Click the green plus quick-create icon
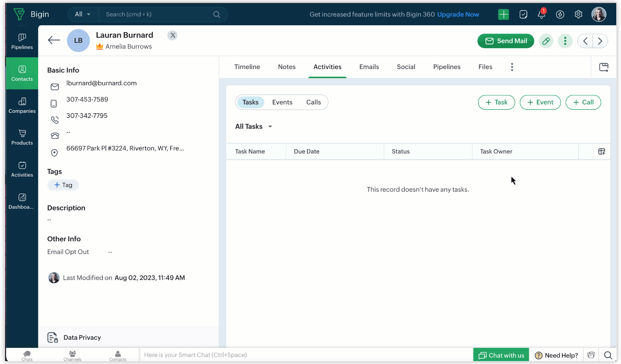Viewport: 621px width, 364px height. coord(503,14)
